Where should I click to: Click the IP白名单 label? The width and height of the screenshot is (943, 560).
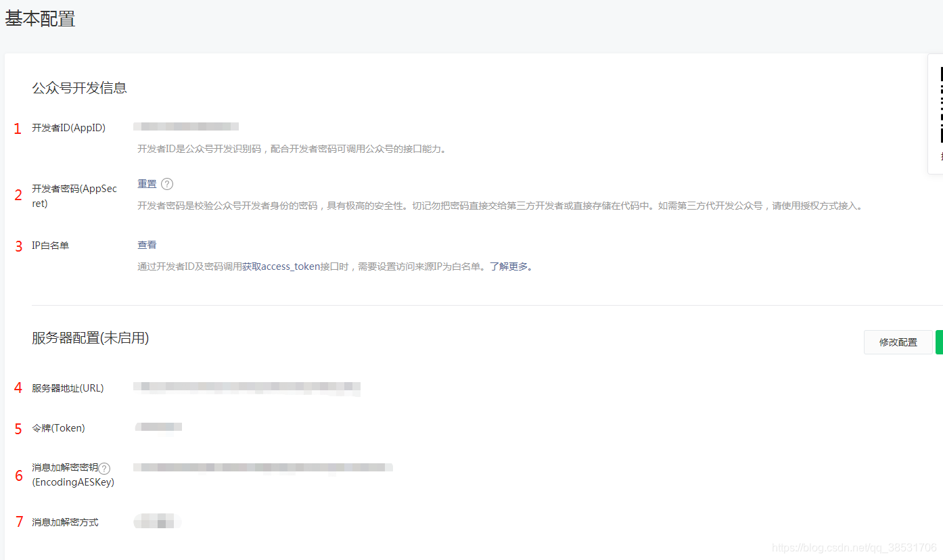(x=50, y=246)
